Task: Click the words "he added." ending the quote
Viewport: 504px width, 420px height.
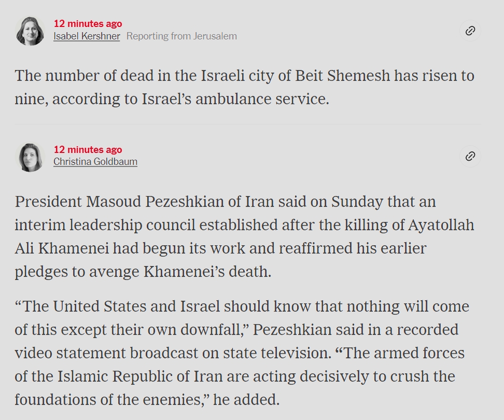Action: tap(246, 400)
